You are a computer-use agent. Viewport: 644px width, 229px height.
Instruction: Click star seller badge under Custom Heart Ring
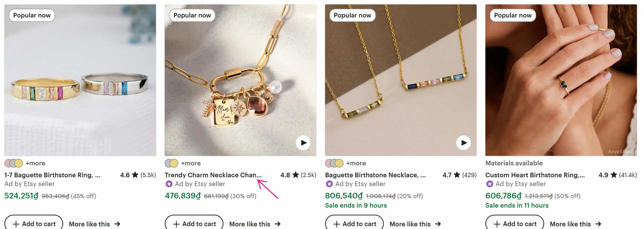489,184
